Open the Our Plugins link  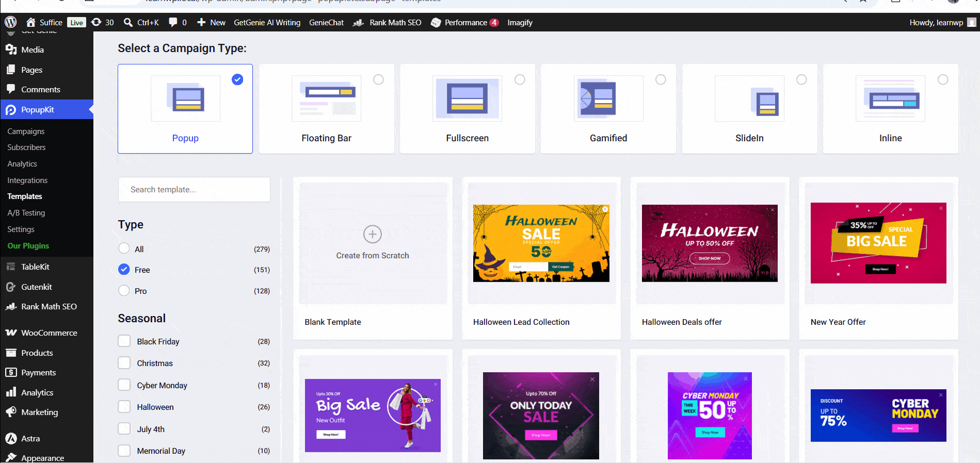[28, 245]
